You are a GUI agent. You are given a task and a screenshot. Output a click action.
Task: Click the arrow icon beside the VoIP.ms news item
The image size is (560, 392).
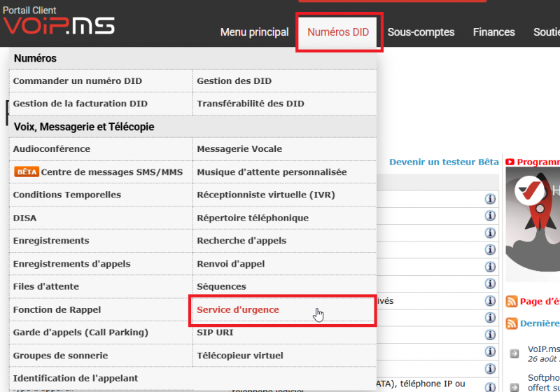click(514, 353)
